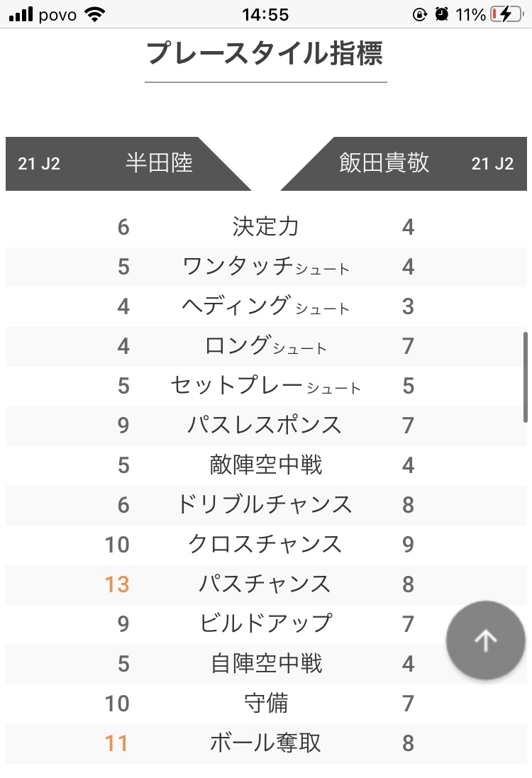
Task: Tap the プレースタイル指標 heading
Action: [x=265, y=53]
